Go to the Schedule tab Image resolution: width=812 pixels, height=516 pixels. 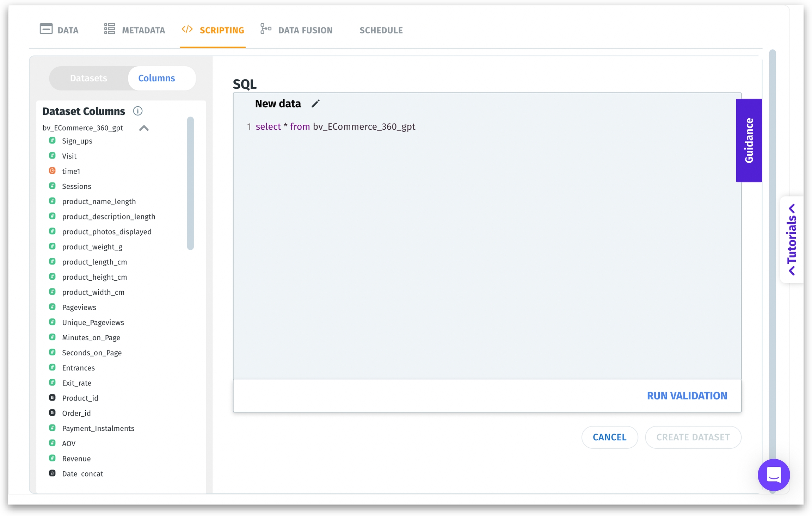pyautogui.click(x=381, y=30)
